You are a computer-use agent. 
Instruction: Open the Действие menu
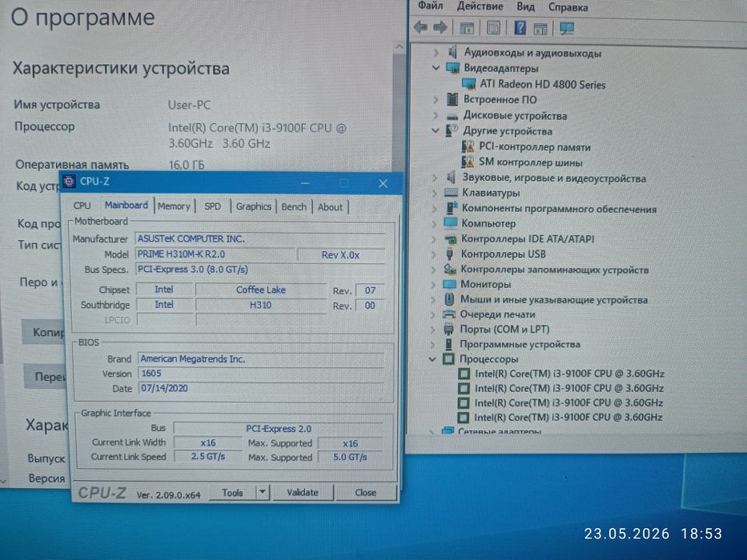tap(480, 6)
